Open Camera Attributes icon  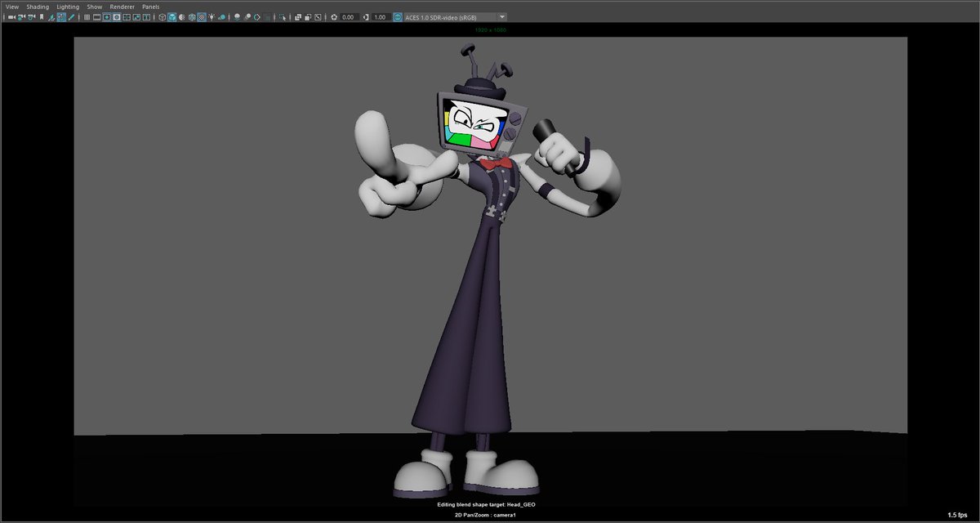[31, 17]
